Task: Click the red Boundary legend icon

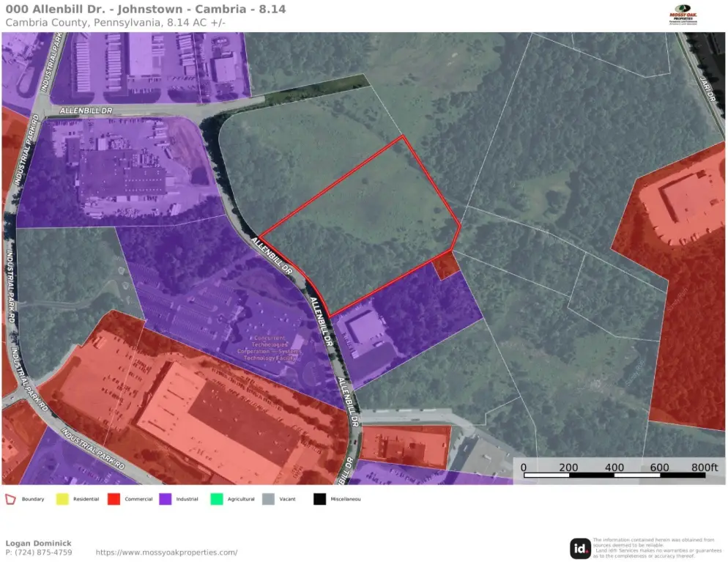Action: pyautogui.click(x=11, y=500)
